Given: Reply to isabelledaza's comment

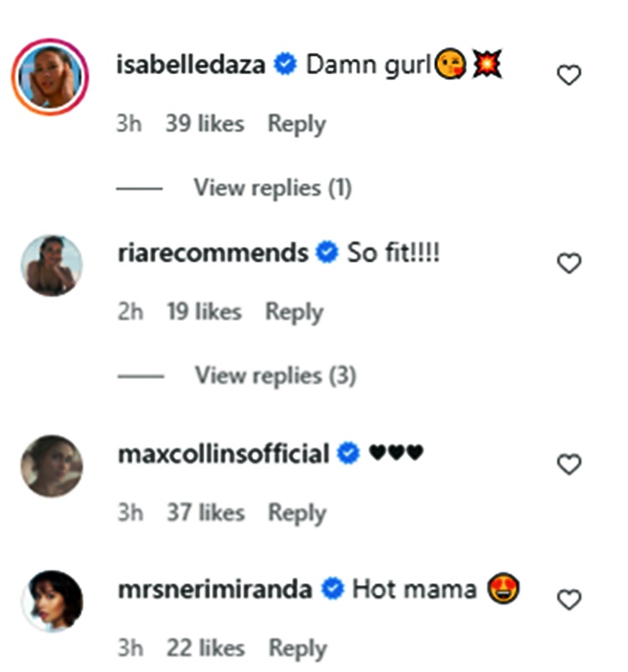Looking at the screenshot, I should click(296, 124).
